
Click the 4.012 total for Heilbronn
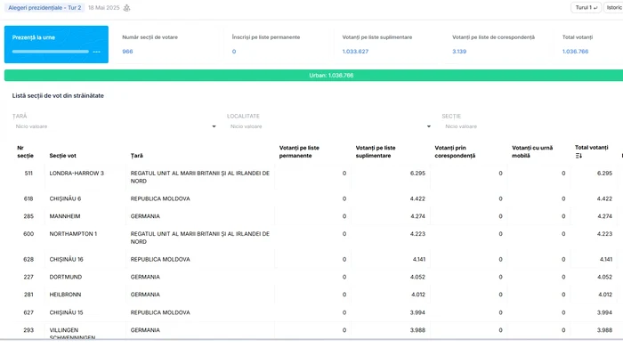click(605, 295)
